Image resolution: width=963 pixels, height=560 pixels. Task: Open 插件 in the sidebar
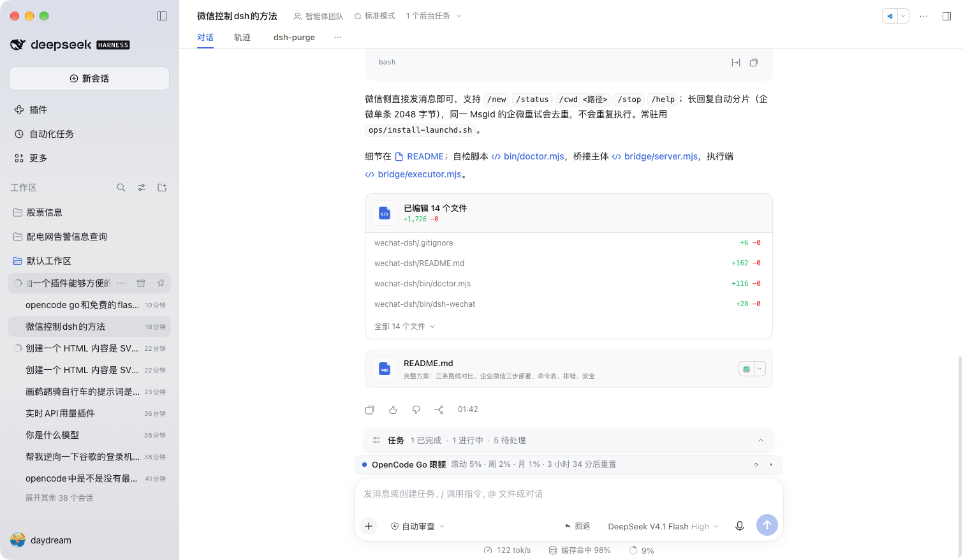(89, 110)
